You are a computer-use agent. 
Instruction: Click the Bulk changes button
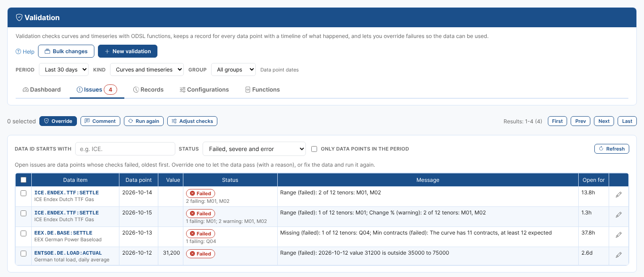coord(66,51)
